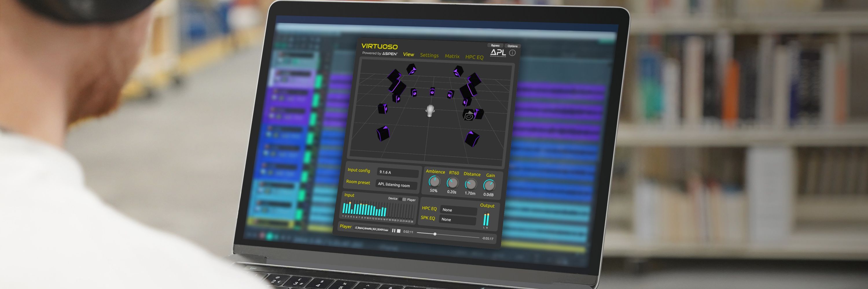Click the Player file name field
Viewport: 868px width, 289px height.
[371, 229]
